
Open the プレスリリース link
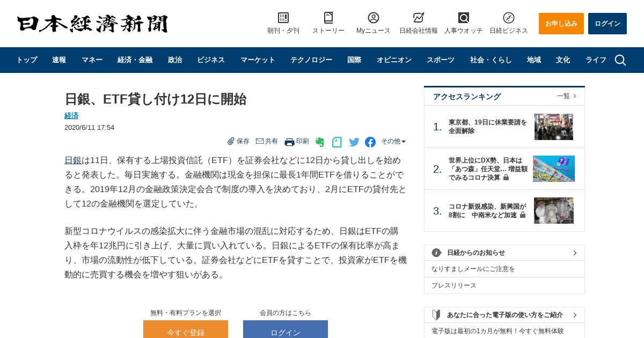(x=454, y=285)
